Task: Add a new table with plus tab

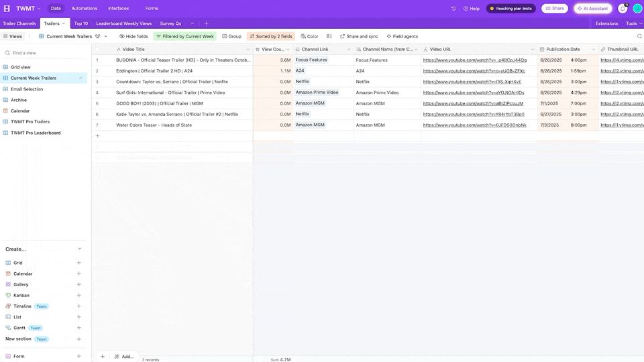Action: point(206,23)
